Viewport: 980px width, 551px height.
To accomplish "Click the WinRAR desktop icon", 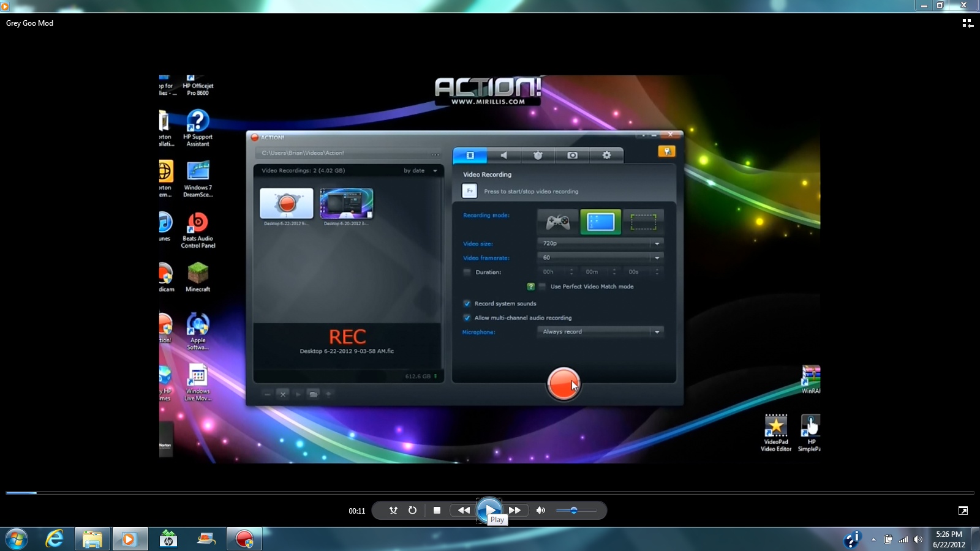I will tap(811, 380).
